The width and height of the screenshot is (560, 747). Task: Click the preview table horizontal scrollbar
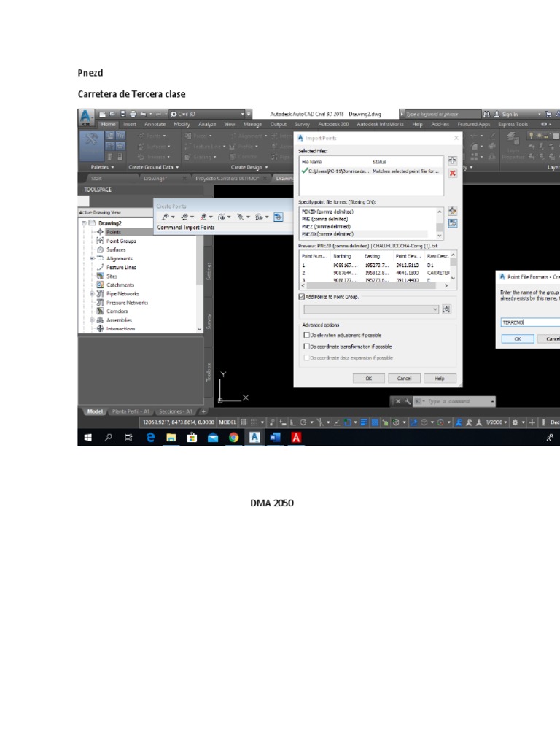(x=375, y=285)
